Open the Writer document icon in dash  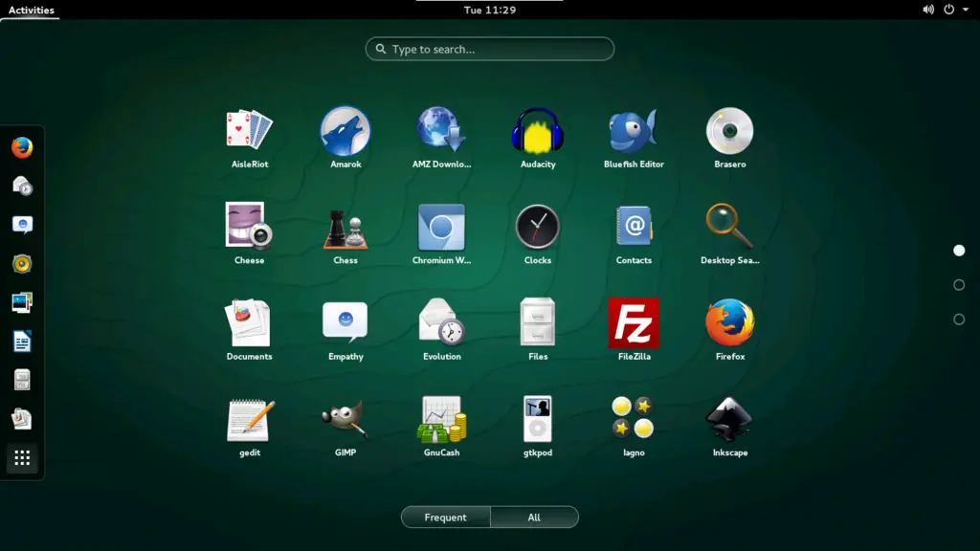(x=22, y=342)
